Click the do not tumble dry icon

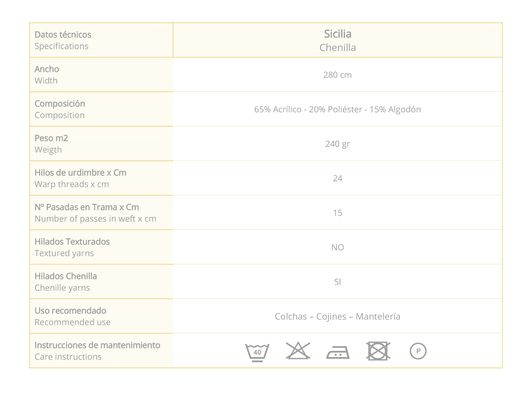click(378, 351)
